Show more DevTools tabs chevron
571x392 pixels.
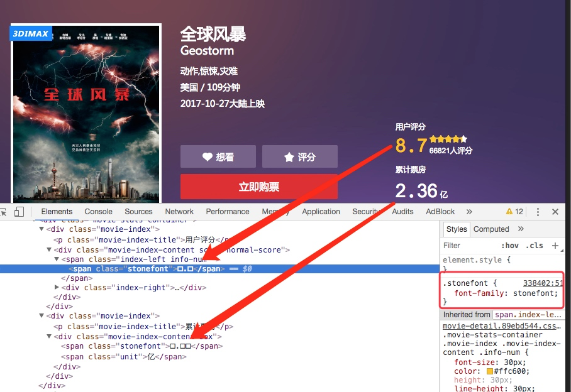pyautogui.click(x=469, y=212)
